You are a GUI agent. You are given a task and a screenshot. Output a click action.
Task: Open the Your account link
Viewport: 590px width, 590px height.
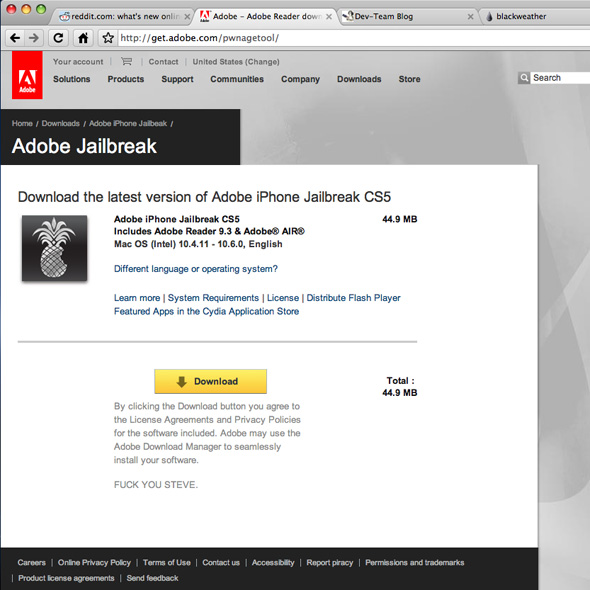click(78, 62)
